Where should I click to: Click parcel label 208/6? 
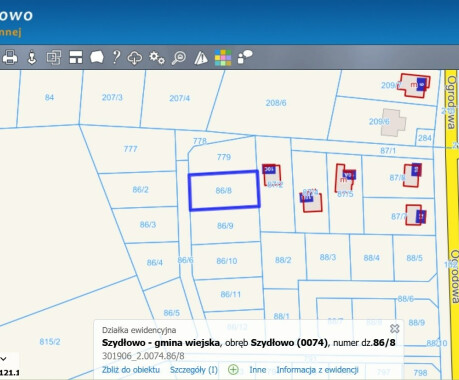(276, 103)
